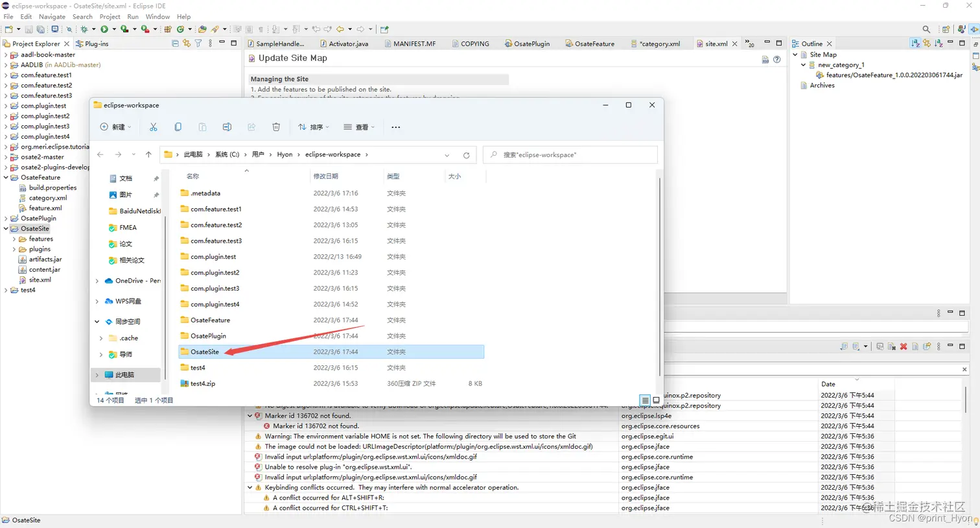Screen dimensions: 980x528
Task: Click the rename icon in file explorer toolbar
Action: (227, 127)
